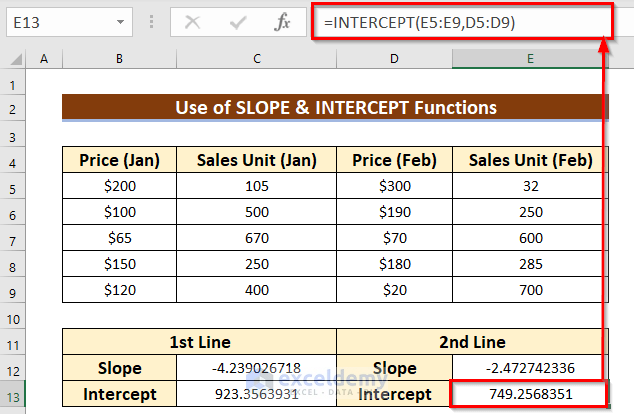Click the Cancel X formula icon

(193, 21)
